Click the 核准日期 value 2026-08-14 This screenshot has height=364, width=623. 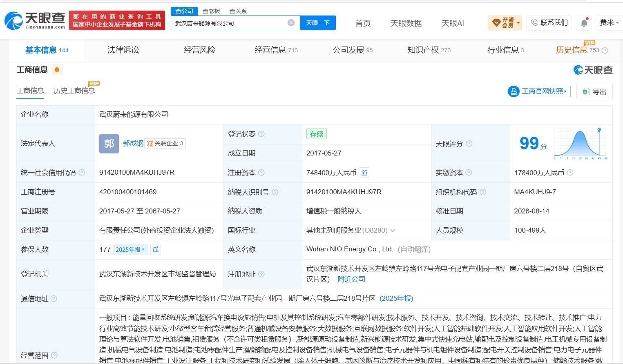point(531,211)
